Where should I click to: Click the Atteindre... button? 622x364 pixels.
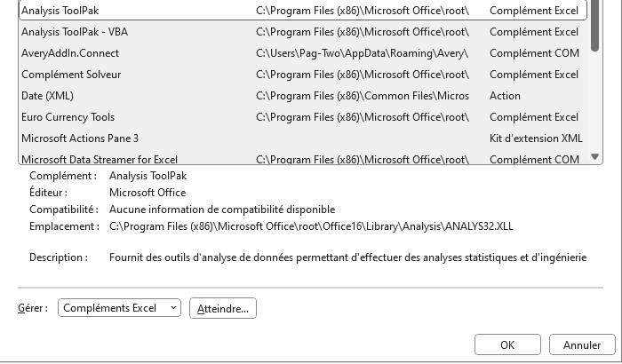[x=223, y=308]
